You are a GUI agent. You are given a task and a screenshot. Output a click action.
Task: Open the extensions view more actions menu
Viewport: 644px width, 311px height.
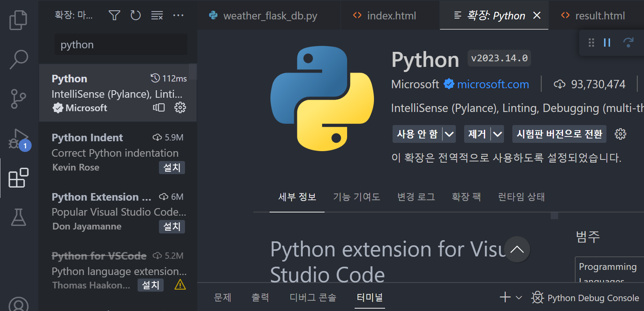coord(178,15)
